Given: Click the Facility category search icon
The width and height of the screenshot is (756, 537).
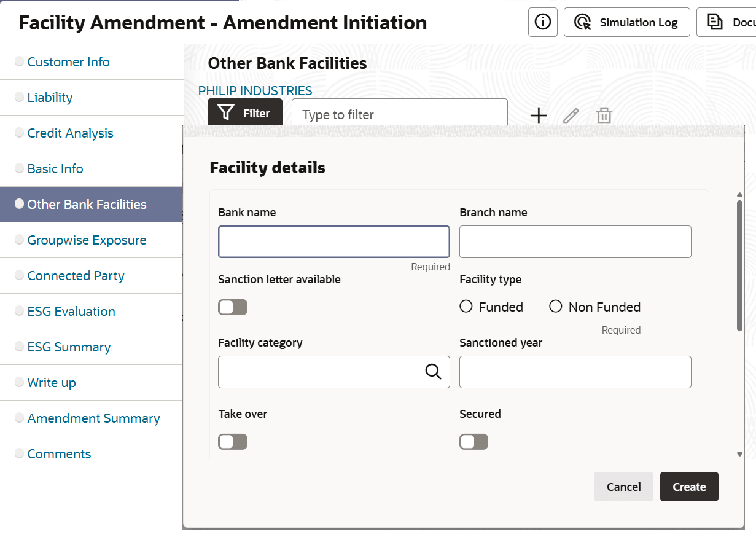Looking at the screenshot, I should (x=434, y=372).
